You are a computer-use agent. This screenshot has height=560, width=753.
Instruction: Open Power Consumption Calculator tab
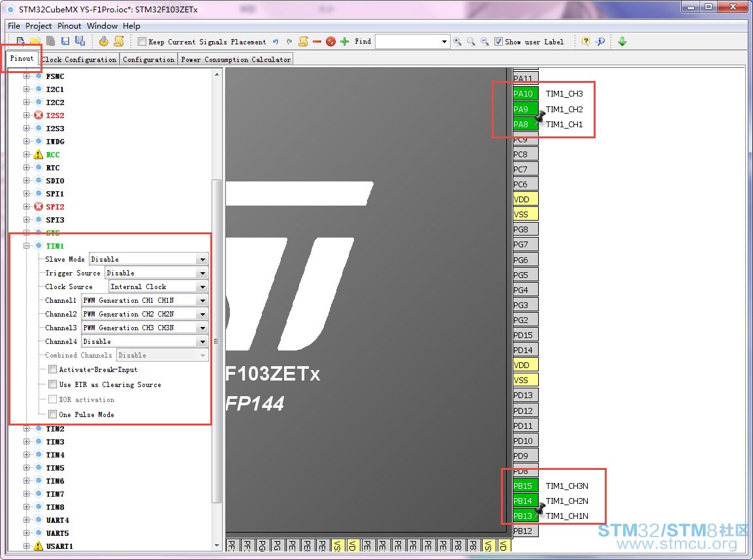tap(235, 59)
